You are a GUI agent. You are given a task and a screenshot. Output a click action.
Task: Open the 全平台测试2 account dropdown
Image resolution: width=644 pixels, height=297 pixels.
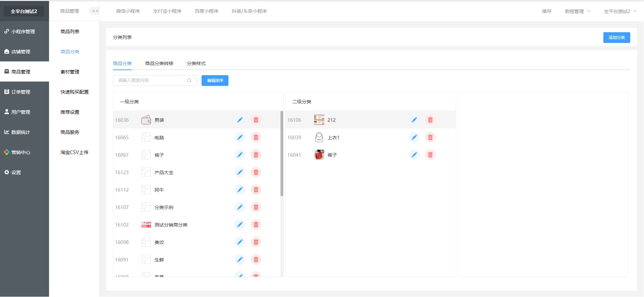coord(620,11)
